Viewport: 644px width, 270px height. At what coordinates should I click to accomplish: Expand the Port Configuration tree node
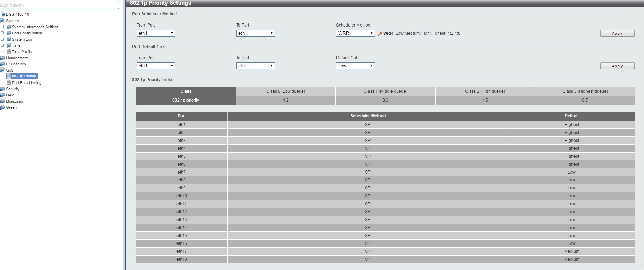[2, 33]
